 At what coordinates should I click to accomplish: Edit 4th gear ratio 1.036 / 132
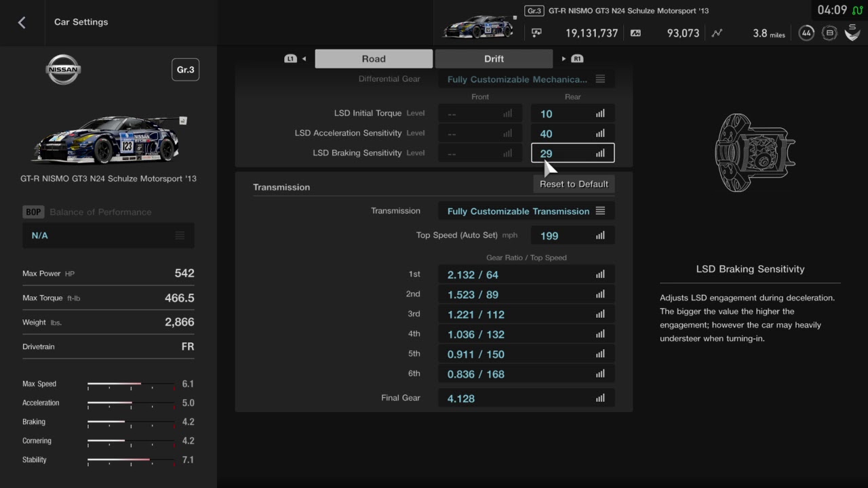pyautogui.click(x=526, y=334)
